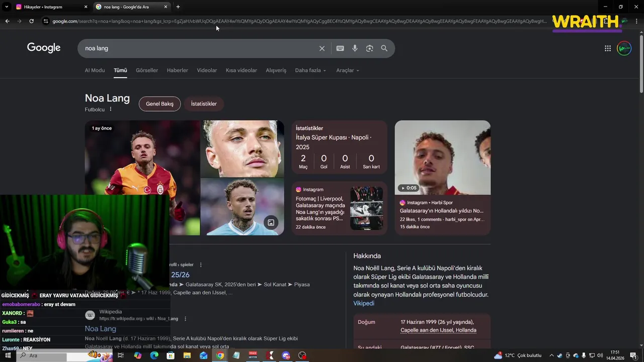This screenshot has width=644, height=362.
Task: Open the blond close-up face photo
Action: pyautogui.click(x=243, y=149)
